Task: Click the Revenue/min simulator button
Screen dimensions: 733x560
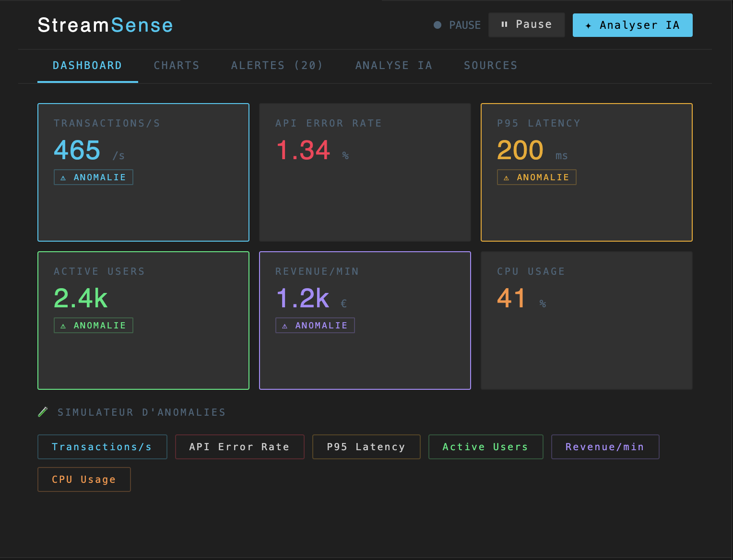Action: [604, 446]
